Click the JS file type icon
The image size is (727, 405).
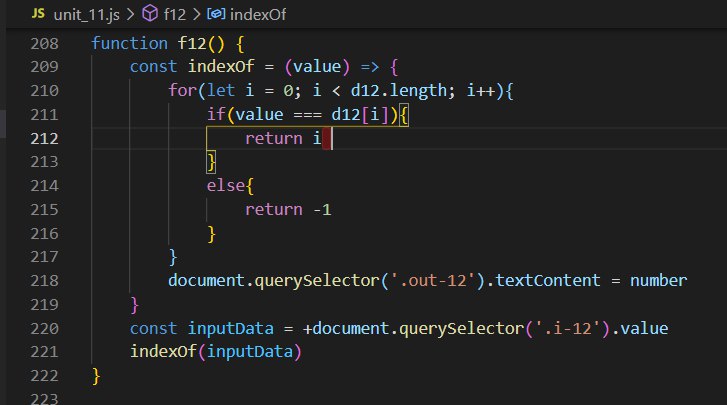38,14
